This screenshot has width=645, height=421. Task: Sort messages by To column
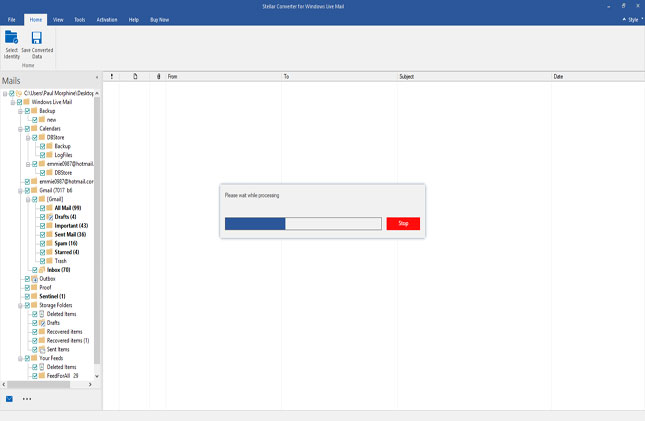coord(339,77)
